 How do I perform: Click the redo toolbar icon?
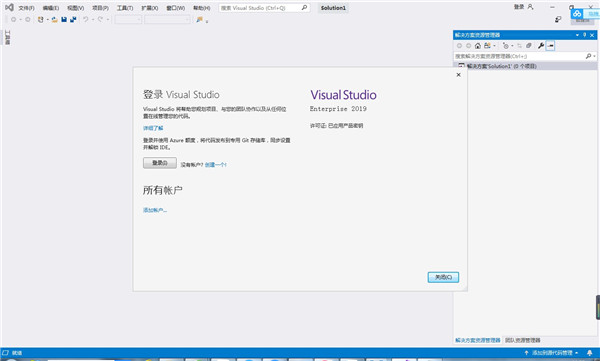coord(100,20)
